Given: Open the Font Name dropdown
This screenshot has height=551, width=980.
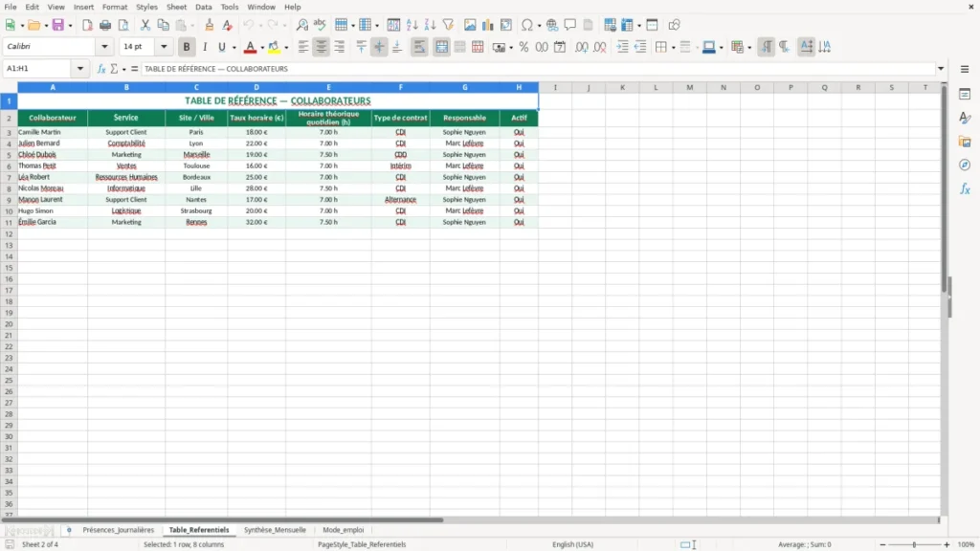Looking at the screenshot, I should 104,46.
